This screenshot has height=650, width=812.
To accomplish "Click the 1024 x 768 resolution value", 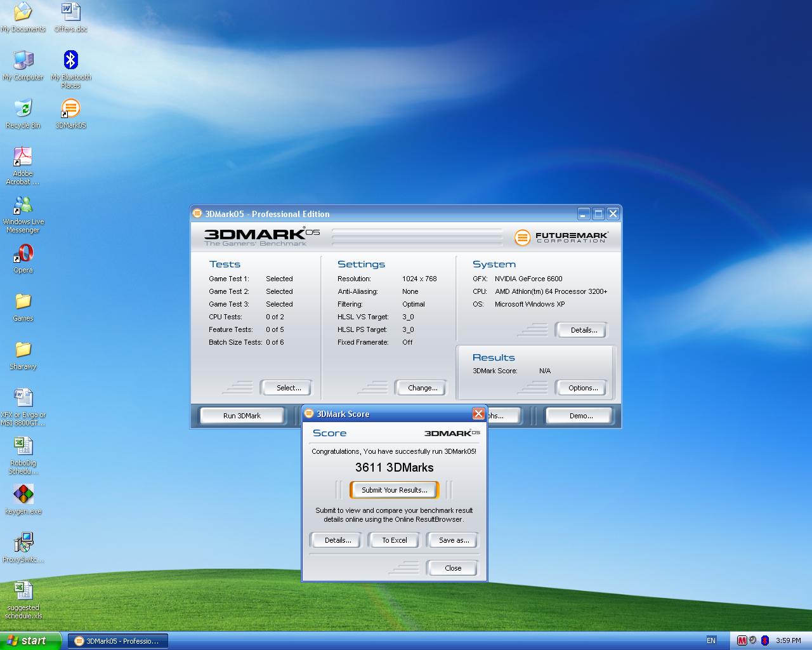I will click(419, 279).
